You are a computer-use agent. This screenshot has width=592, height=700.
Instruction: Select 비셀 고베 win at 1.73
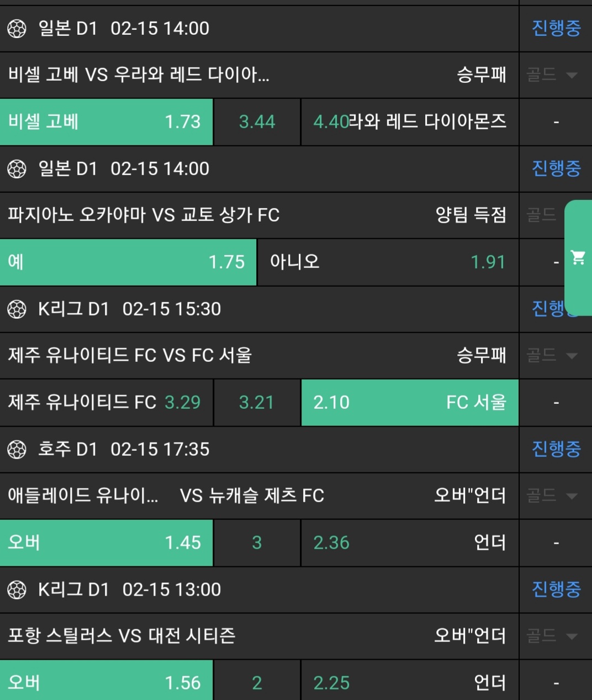pos(106,122)
